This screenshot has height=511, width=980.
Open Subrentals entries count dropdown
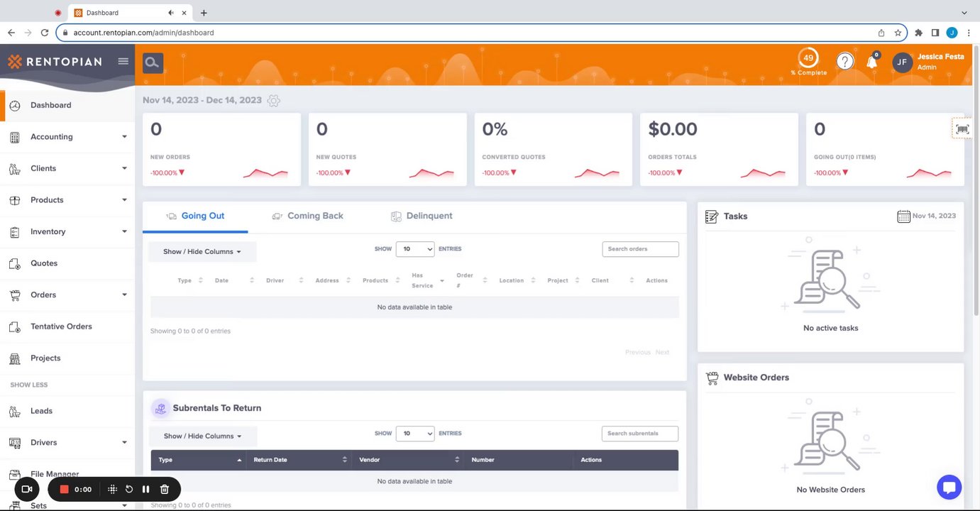(x=415, y=434)
